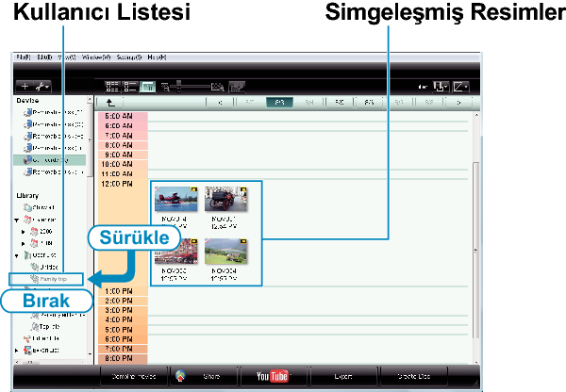
Task: Click the Export button
Action: click(343, 376)
